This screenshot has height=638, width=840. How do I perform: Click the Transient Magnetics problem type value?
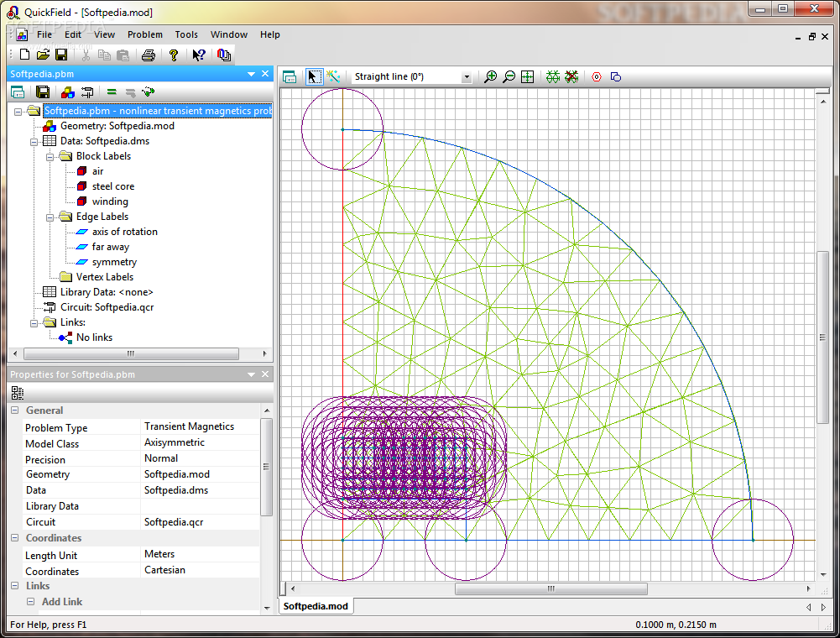point(189,426)
